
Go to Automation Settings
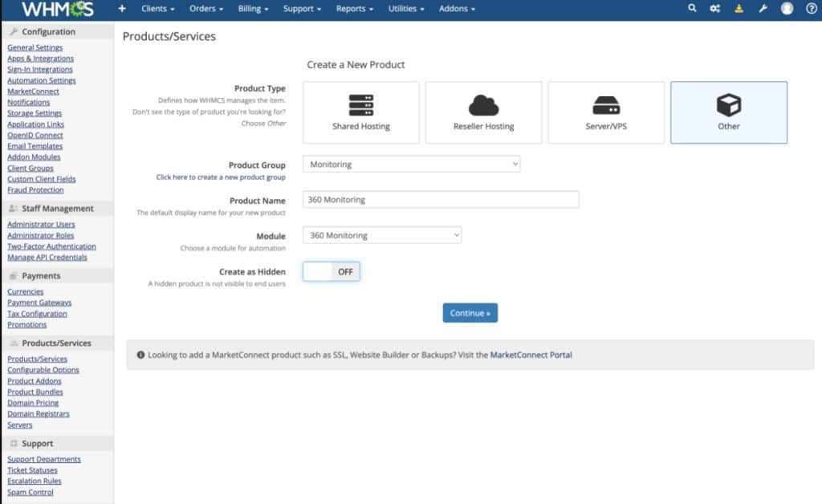tap(42, 81)
